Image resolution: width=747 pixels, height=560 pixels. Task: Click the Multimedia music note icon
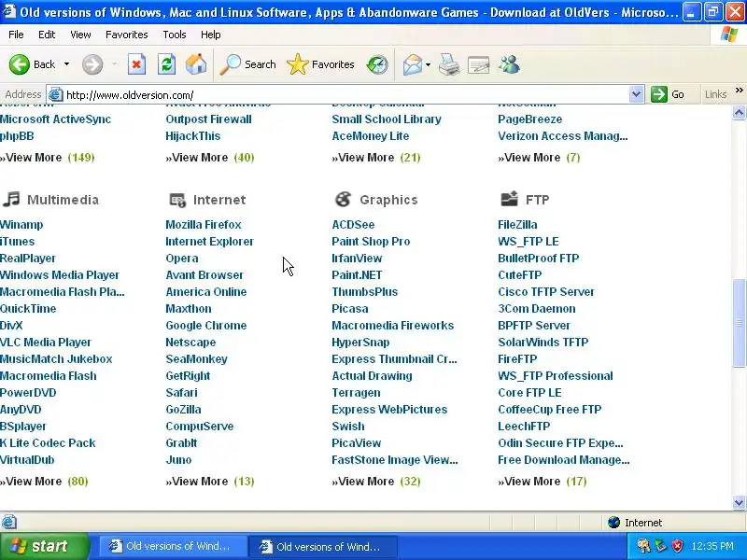[11, 199]
